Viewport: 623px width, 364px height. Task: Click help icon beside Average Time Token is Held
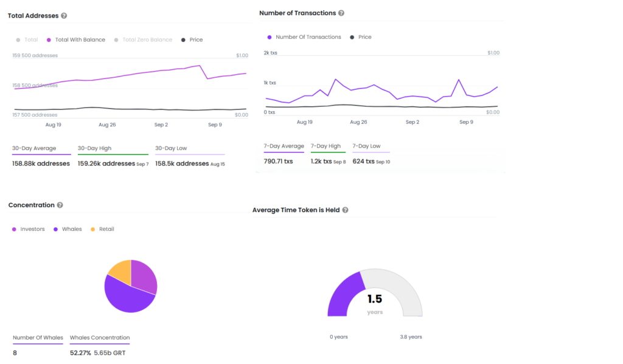[346, 210]
